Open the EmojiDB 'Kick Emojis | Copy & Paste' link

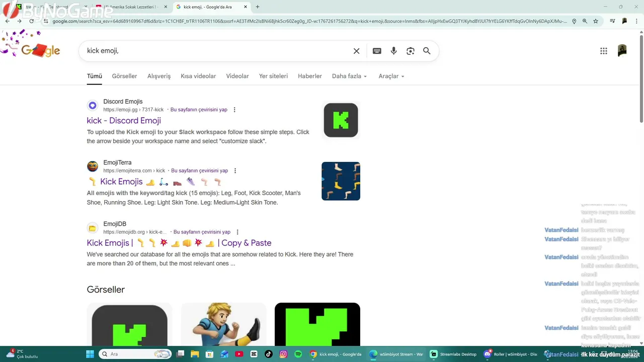179,243
